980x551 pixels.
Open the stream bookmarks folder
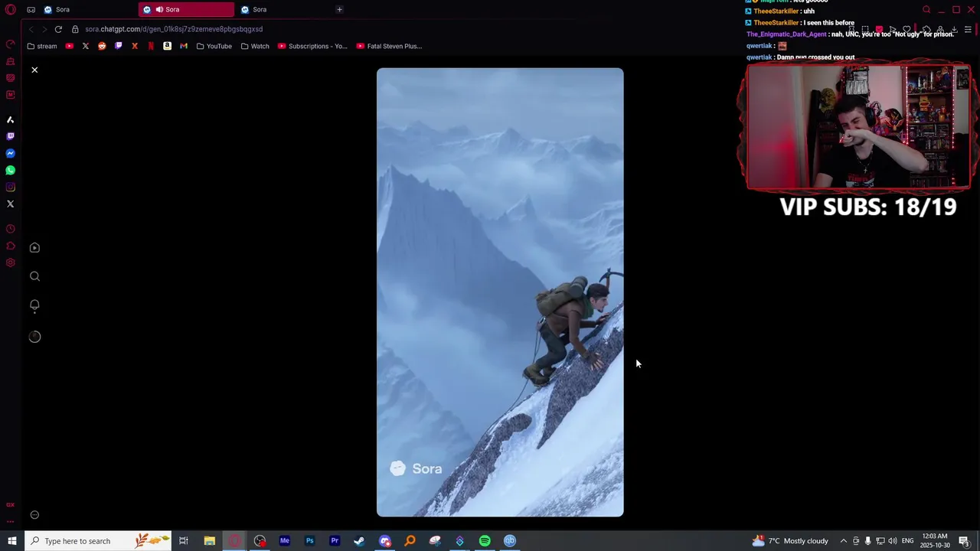pos(41,46)
